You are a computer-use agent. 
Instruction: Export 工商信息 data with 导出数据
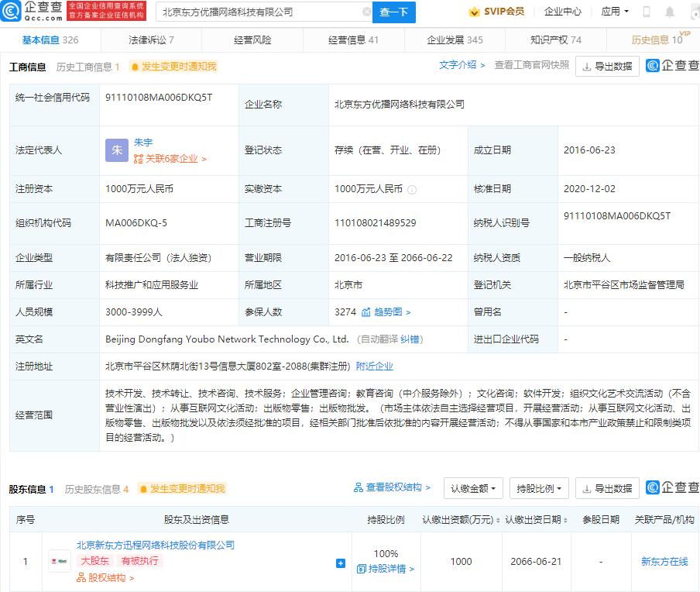tap(607, 67)
